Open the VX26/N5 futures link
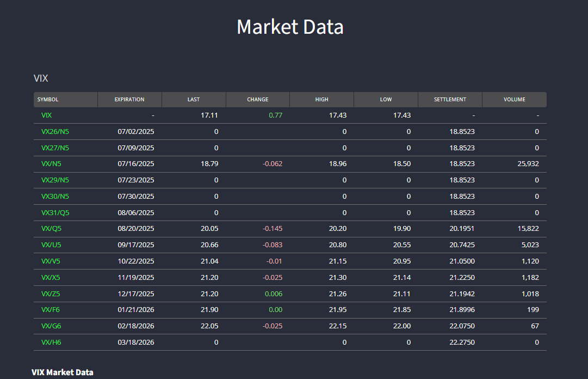 55,132
